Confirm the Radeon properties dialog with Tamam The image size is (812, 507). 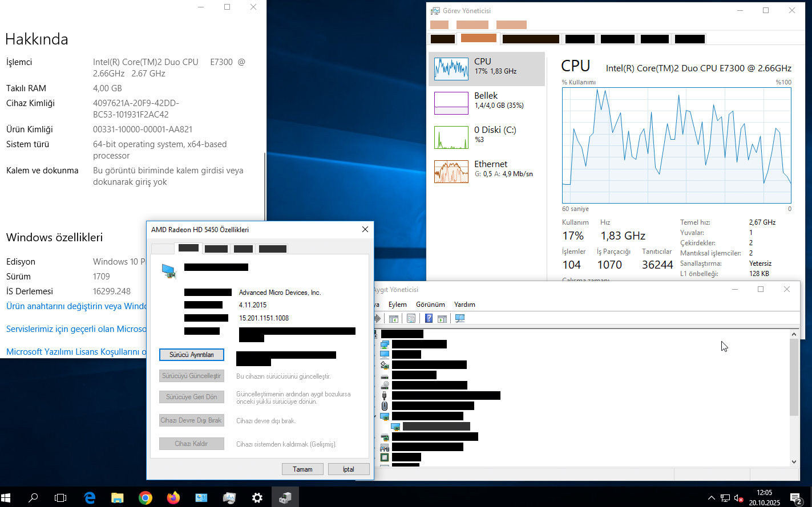(x=302, y=469)
